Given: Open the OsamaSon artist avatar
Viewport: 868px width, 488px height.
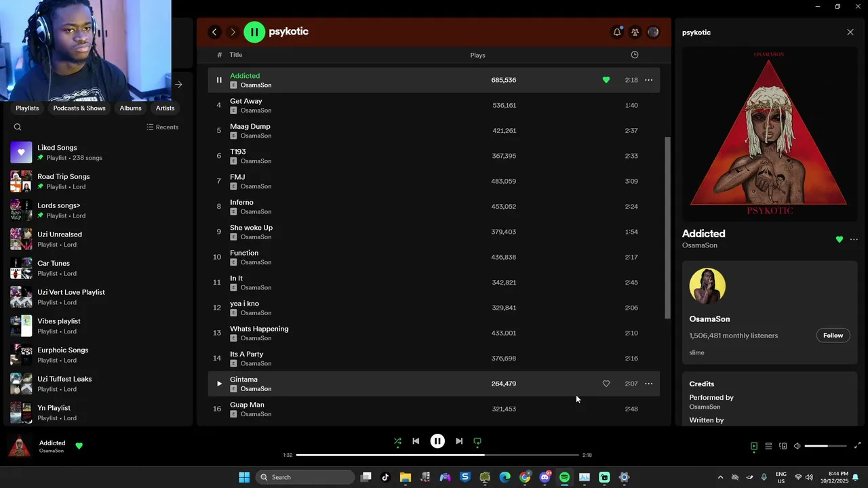Looking at the screenshot, I should tap(707, 286).
